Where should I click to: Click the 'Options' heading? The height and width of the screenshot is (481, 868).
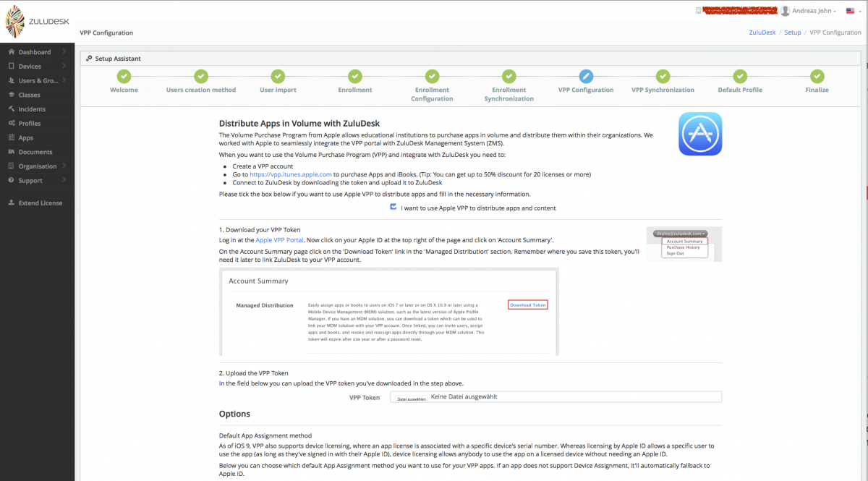pyautogui.click(x=234, y=414)
